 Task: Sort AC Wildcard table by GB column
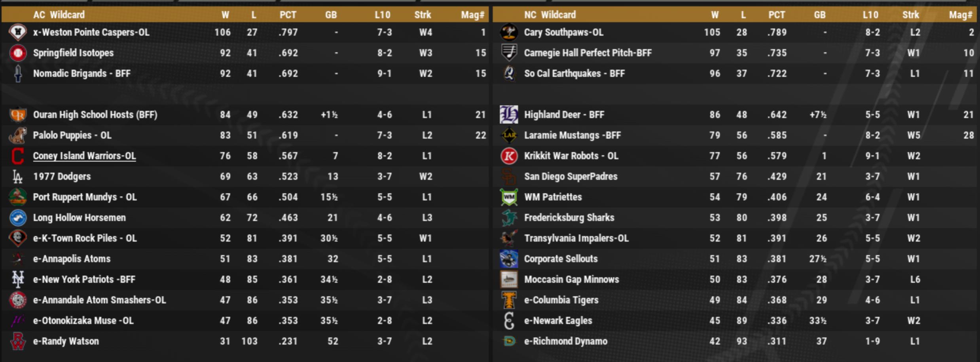(x=331, y=15)
